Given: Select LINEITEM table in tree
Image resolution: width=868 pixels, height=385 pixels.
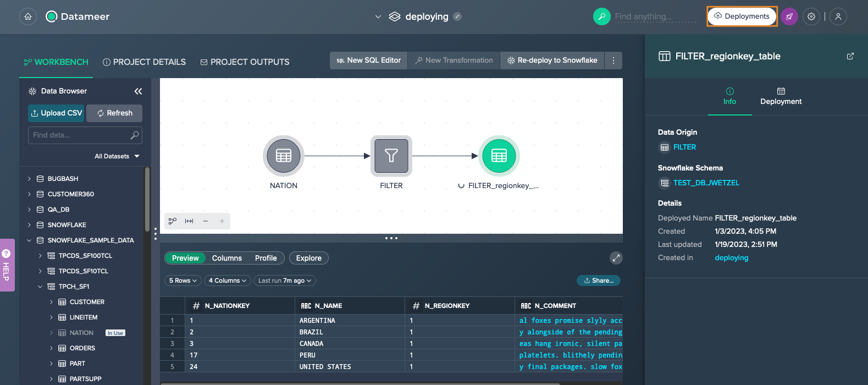Looking at the screenshot, I should pyautogui.click(x=84, y=317).
